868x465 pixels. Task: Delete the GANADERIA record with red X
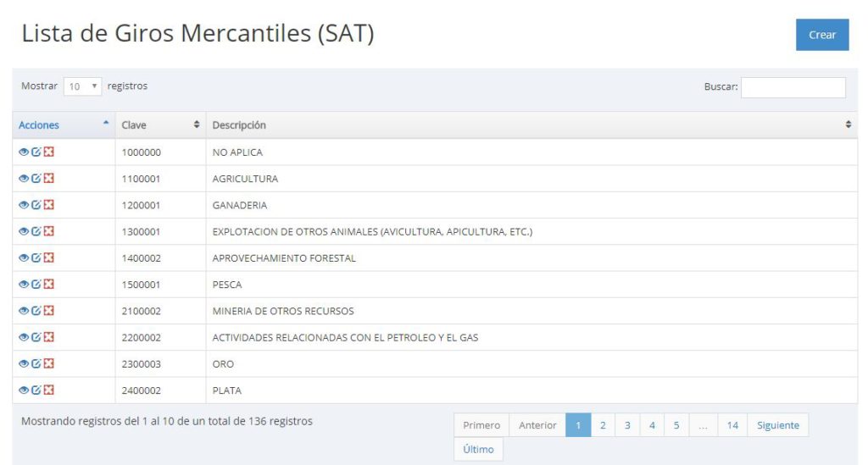point(48,205)
